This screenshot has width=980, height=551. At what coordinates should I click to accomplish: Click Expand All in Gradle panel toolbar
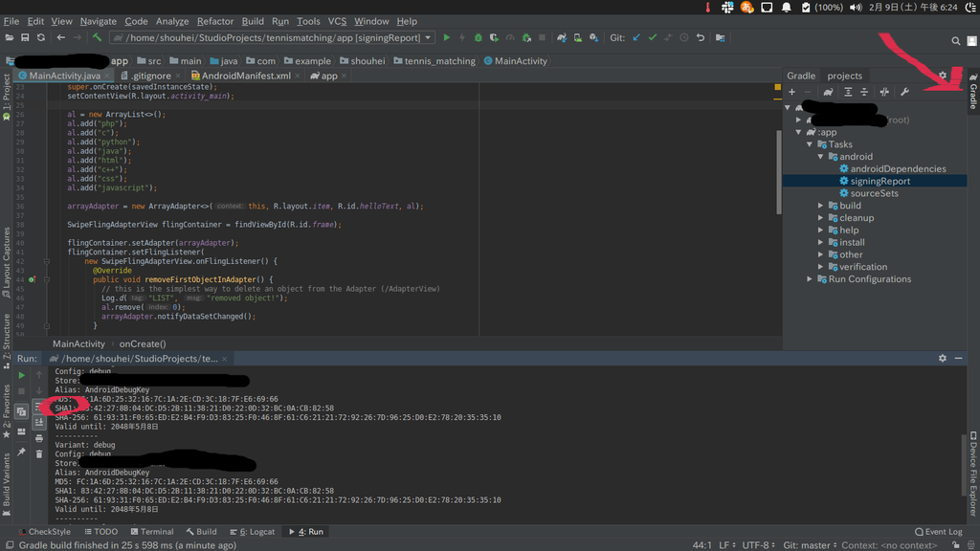(x=848, y=92)
